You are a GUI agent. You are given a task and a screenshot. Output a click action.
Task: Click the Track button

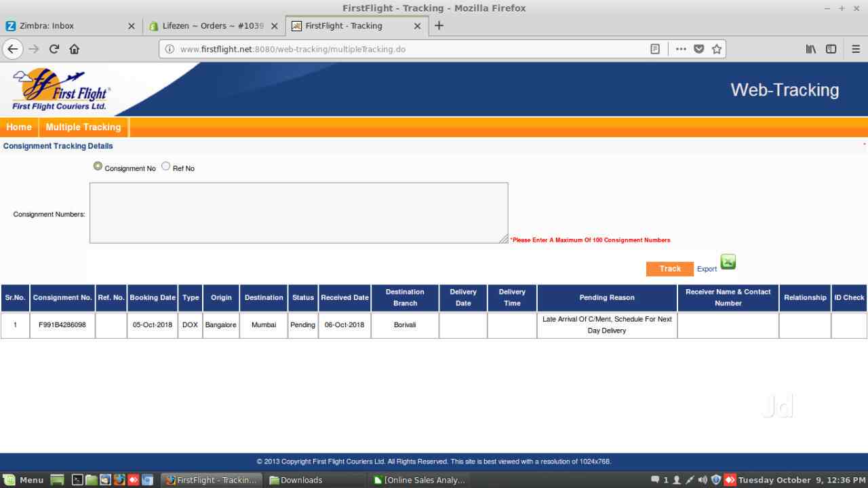(x=669, y=269)
